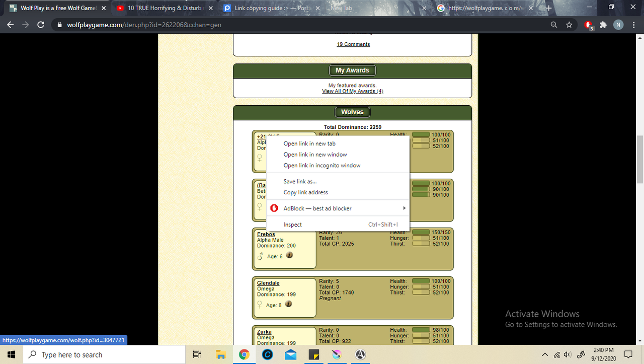Choose Open link in new tab

[338, 143]
